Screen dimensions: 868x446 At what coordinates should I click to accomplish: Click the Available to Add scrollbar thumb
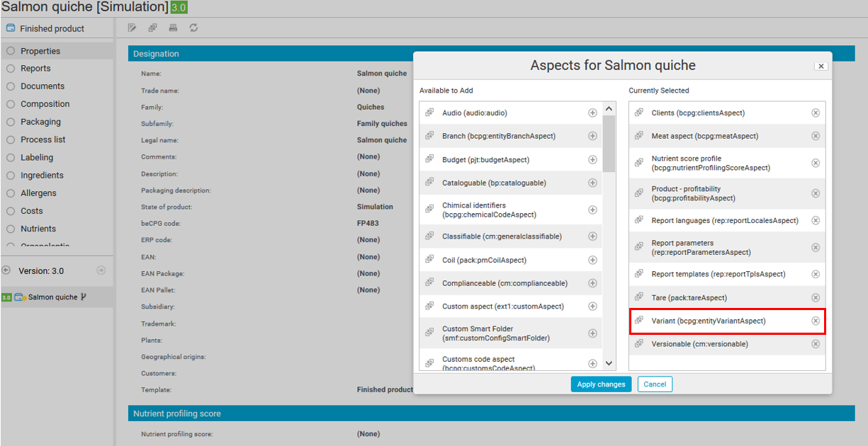[609, 143]
